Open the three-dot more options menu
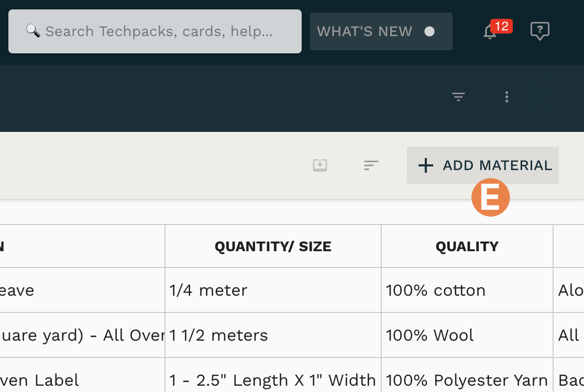Image resolution: width=584 pixels, height=392 pixels. pyautogui.click(x=506, y=97)
